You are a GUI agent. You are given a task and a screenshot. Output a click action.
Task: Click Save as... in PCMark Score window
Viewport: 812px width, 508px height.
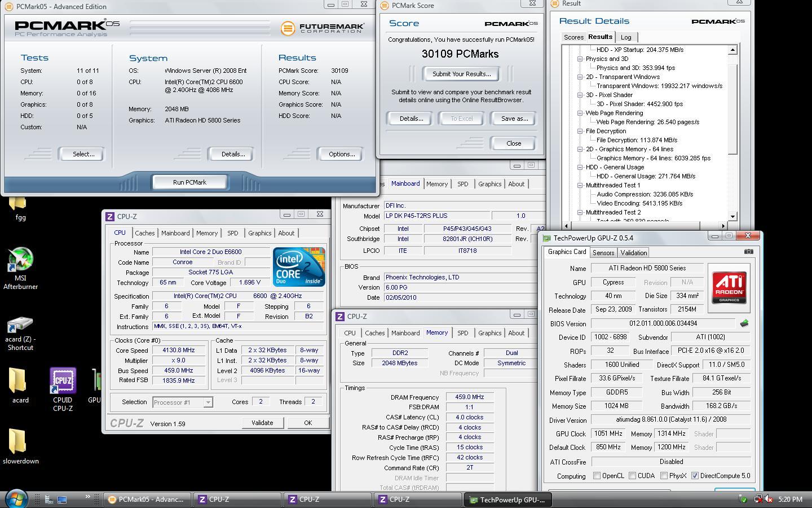(514, 119)
